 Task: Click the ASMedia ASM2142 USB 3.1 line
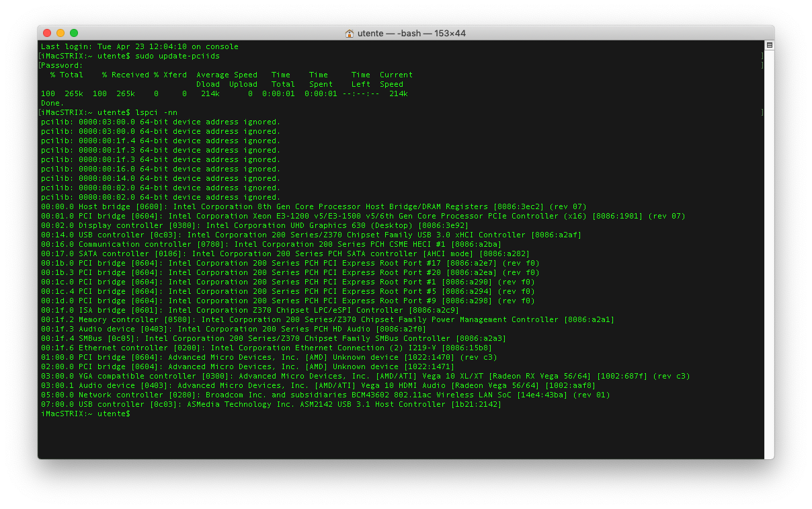point(272,404)
